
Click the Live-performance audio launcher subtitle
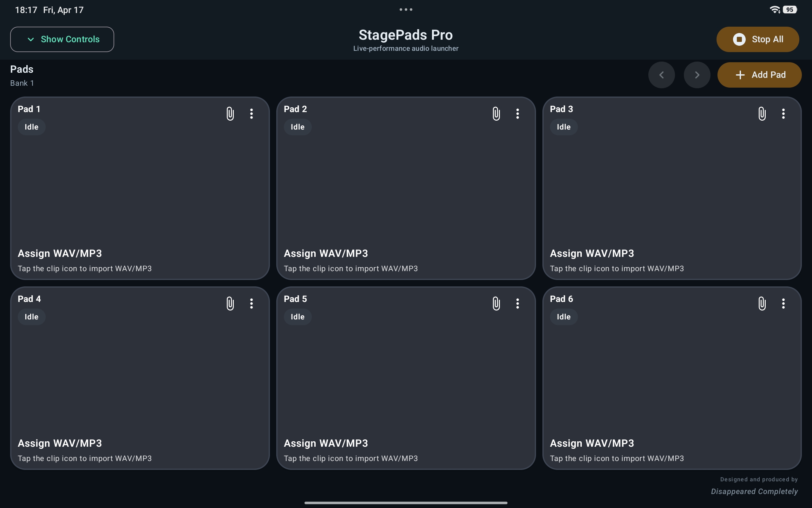pyautogui.click(x=406, y=48)
